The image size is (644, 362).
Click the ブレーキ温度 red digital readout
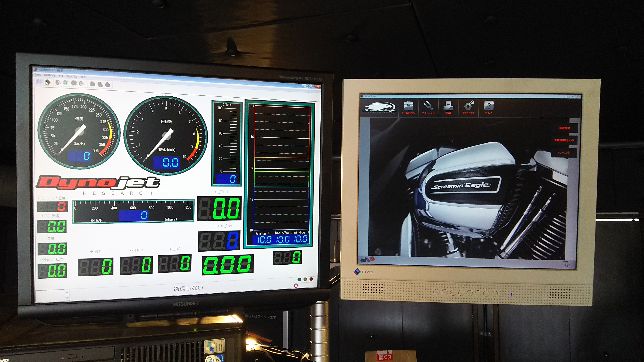tap(52, 206)
